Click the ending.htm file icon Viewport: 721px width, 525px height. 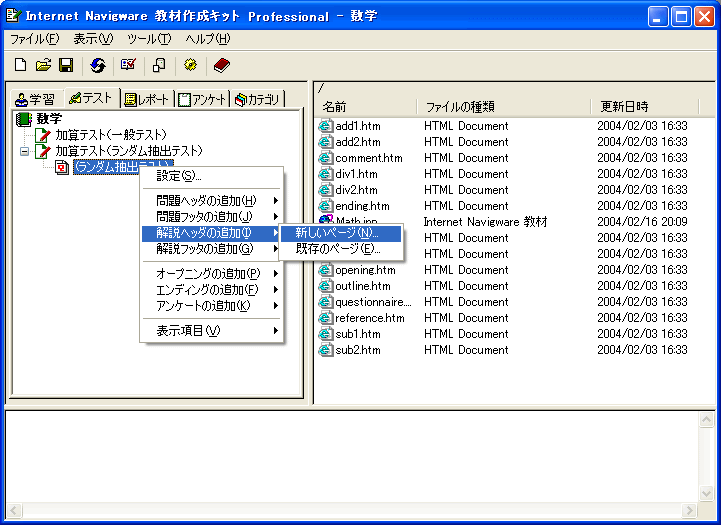[x=326, y=206]
